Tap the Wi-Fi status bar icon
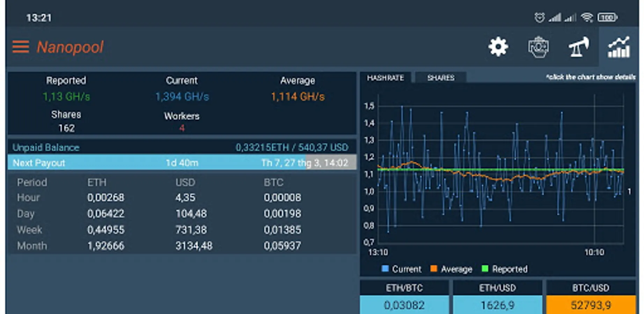Image resolution: width=644 pixels, height=314 pixels. [x=587, y=17]
